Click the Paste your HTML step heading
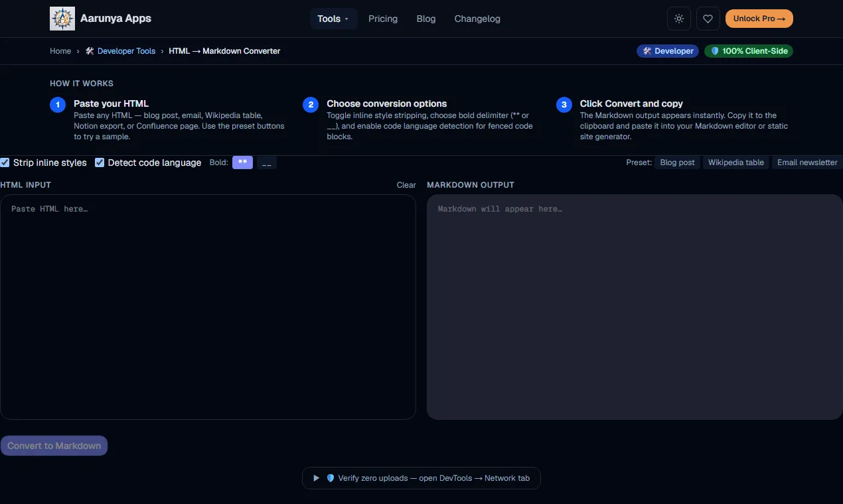 111,103
